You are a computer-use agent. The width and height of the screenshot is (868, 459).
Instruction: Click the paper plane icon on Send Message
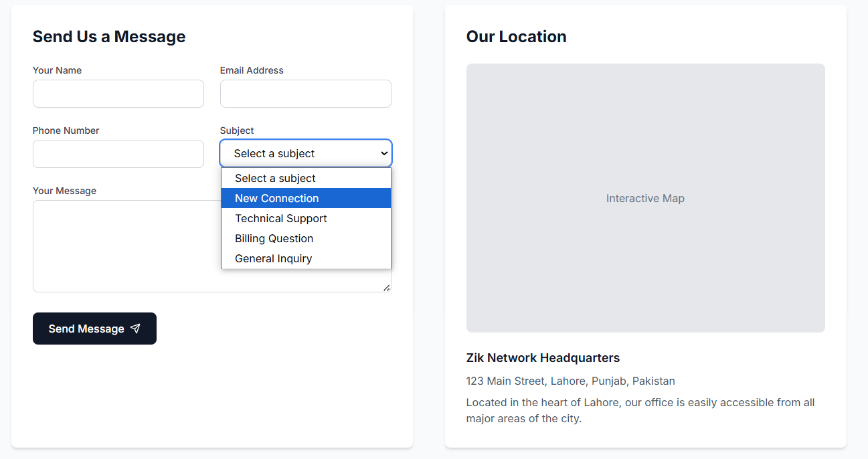[x=136, y=329]
